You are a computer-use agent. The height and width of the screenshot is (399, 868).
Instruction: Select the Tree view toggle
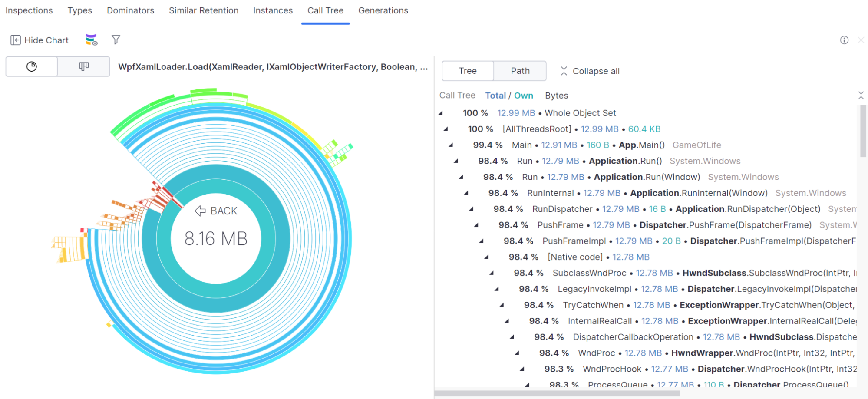tap(468, 71)
